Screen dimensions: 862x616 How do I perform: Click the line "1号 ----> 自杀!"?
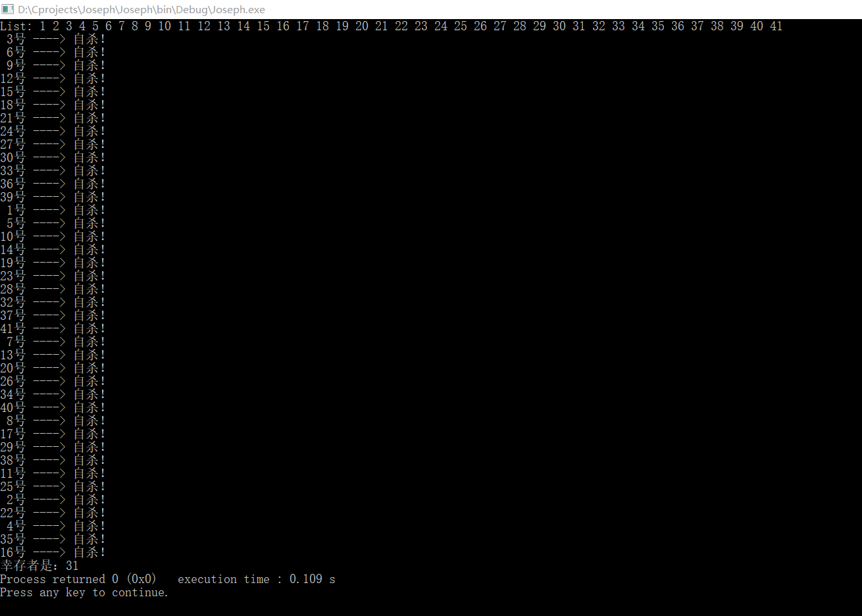click(56, 210)
